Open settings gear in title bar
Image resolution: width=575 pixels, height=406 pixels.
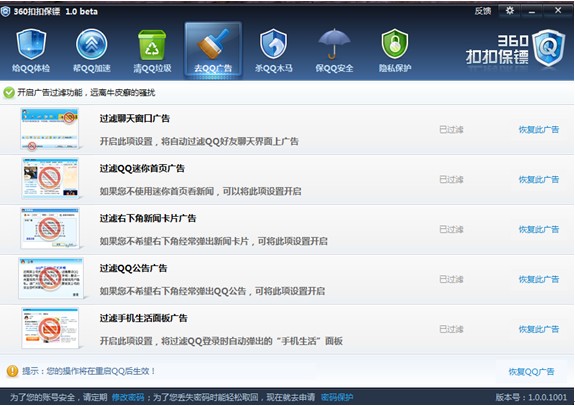[510, 11]
